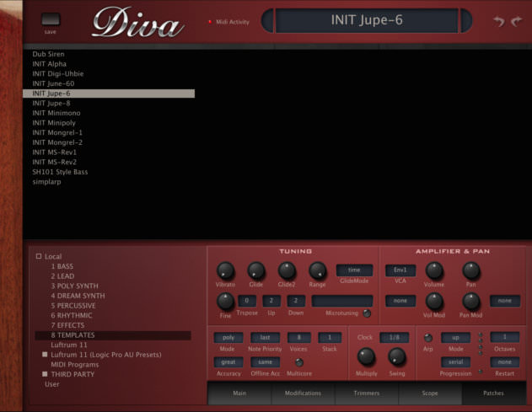
Task: Switch to the Scope tab
Action: coord(430,393)
